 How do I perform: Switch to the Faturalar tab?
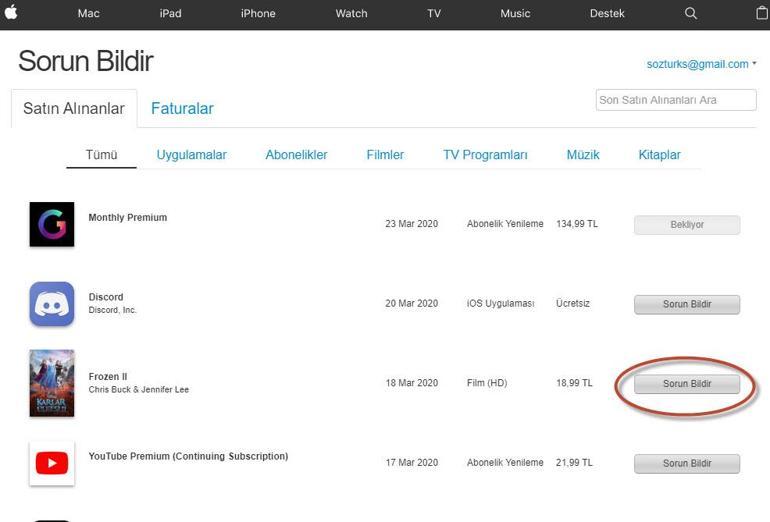[x=182, y=109]
